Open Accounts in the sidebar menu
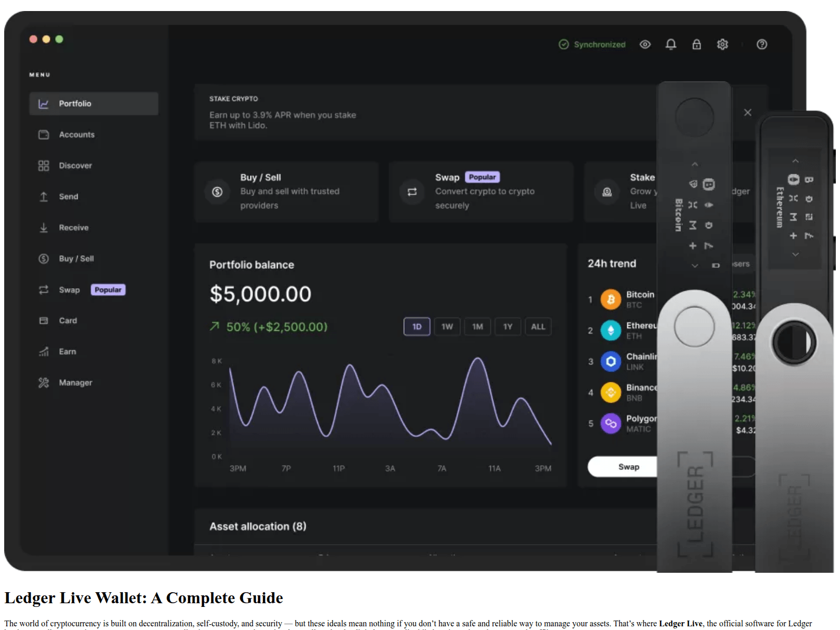This screenshot has width=840, height=630. point(77,134)
